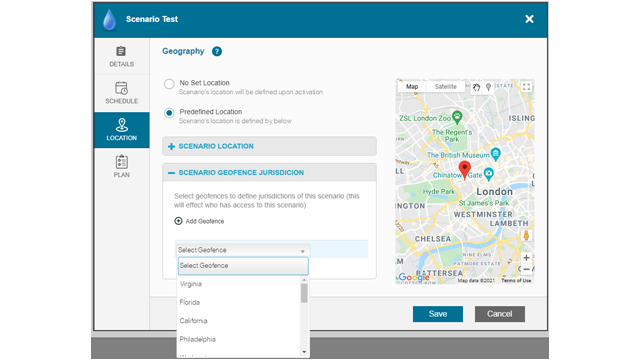Expand the Scenario Location section
Screen dimensions: 640x360
[269, 146]
